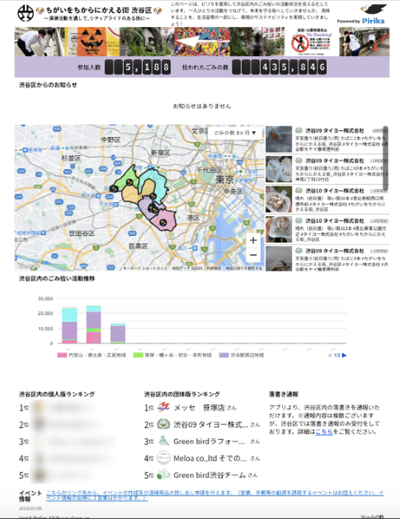Click the メッセ 笹塚店 team ranking icon
The image size is (400, 519).
click(x=164, y=407)
